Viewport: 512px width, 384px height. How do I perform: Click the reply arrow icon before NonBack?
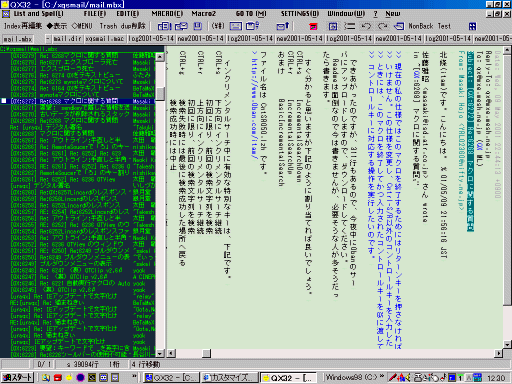(x=399, y=26)
